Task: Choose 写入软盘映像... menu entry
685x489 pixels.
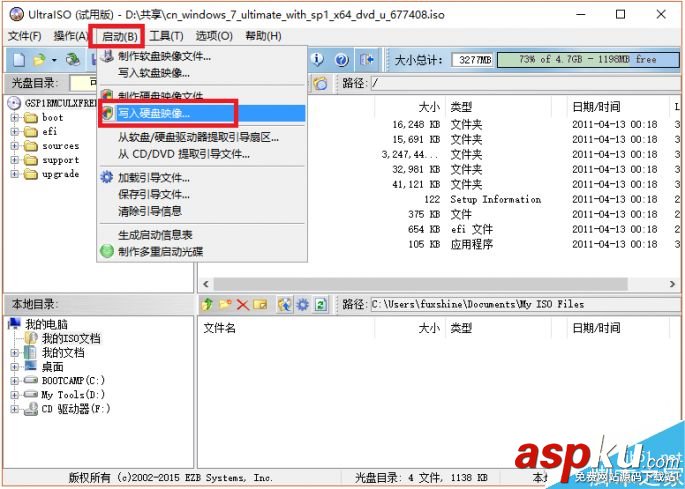Action: [x=202, y=73]
